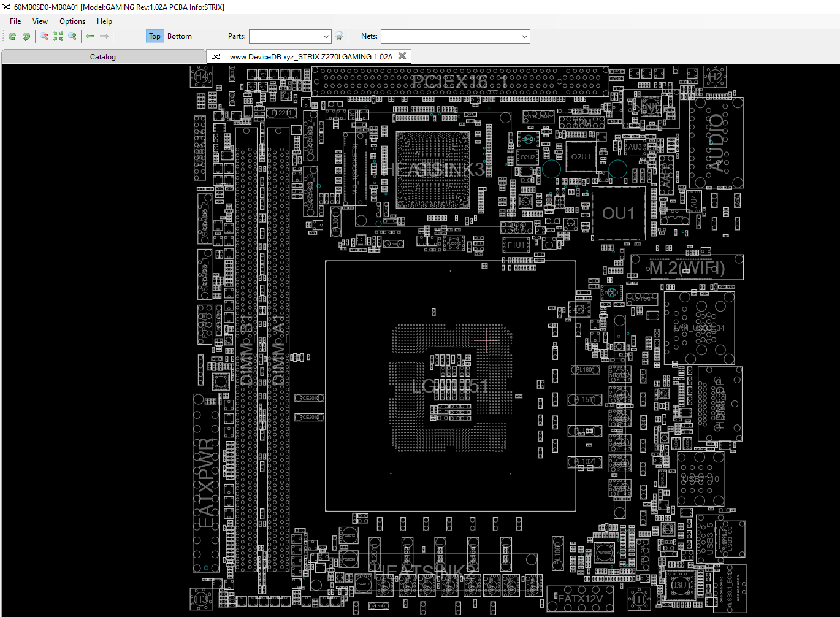The width and height of the screenshot is (840, 617).
Task: Select mounting hole H4
Action: pyautogui.click(x=202, y=77)
